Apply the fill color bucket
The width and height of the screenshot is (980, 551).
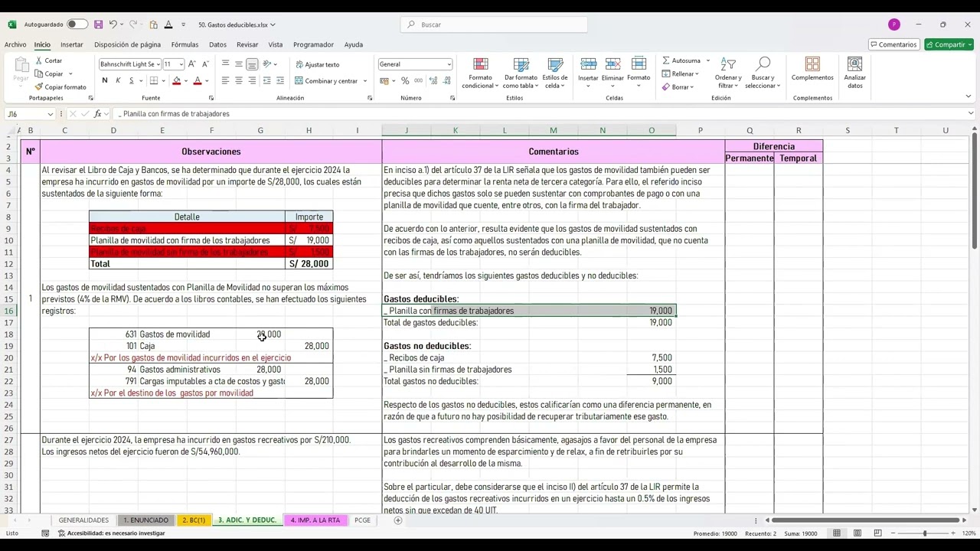tap(176, 80)
